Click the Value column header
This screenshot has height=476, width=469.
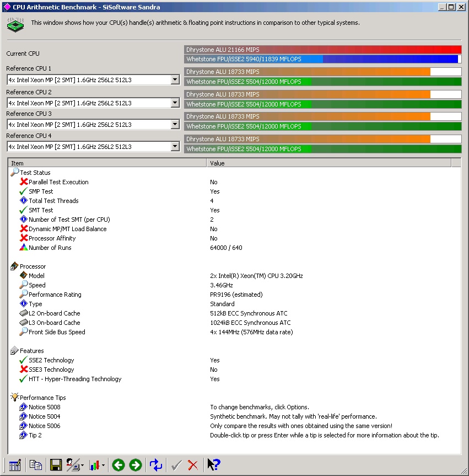point(329,163)
